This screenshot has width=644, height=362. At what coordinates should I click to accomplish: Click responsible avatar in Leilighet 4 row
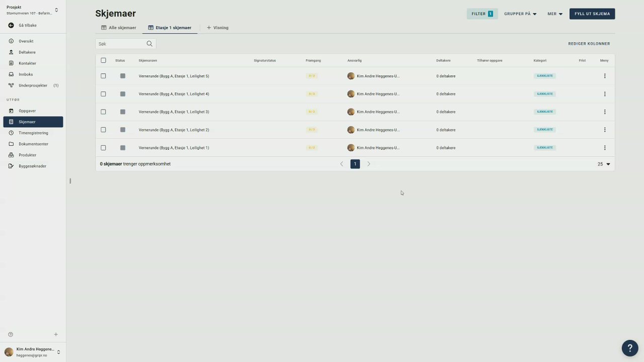pos(351,94)
